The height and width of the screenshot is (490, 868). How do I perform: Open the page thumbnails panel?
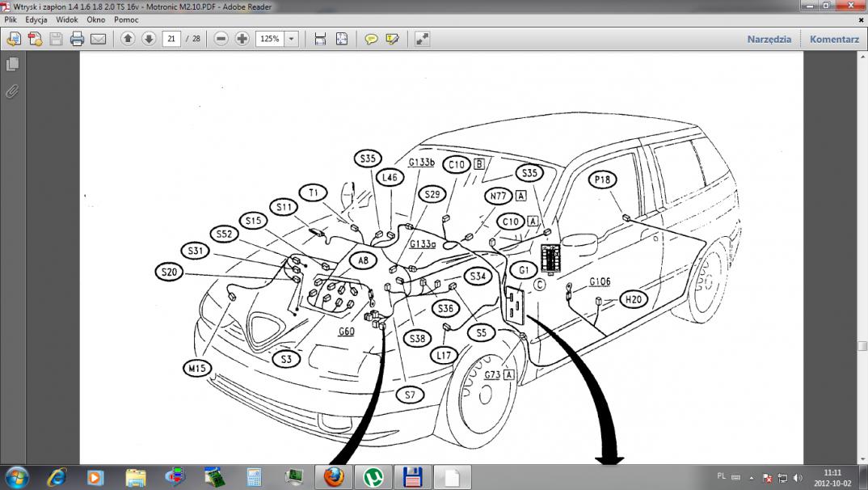coord(12,64)
